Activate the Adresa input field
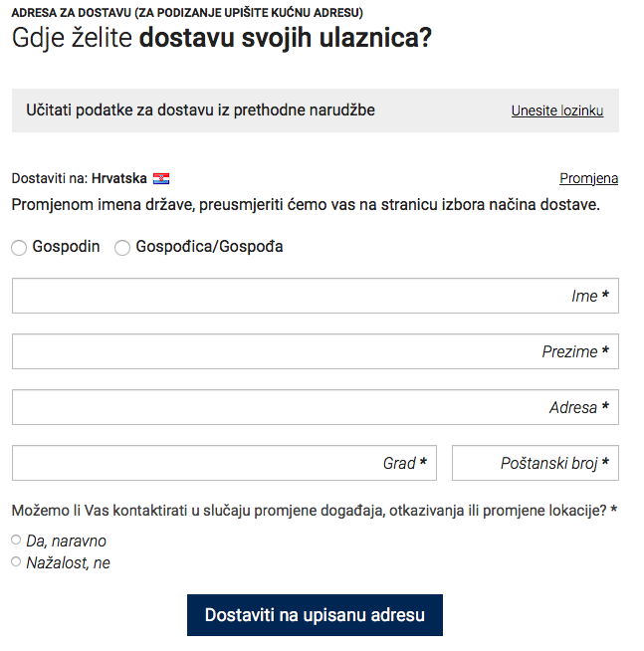 click(x=315, y=407)
